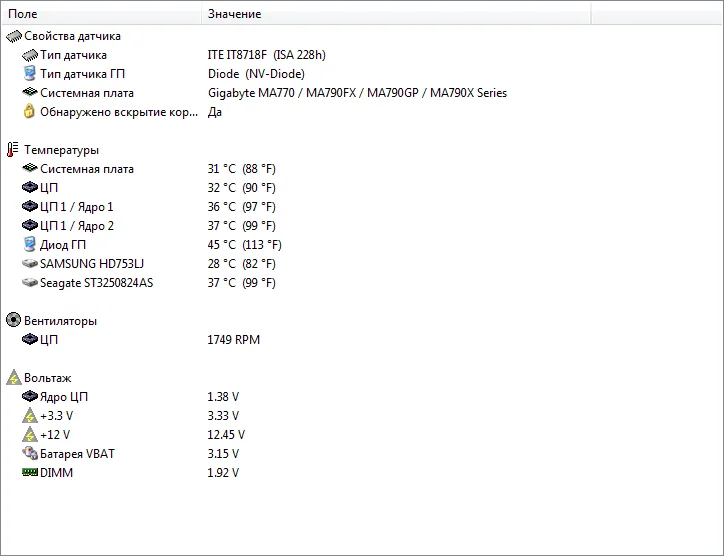Select the 'ЦП 1 / Ядро 2' label
The image size is (724, 556).
[x=77, y=226]
